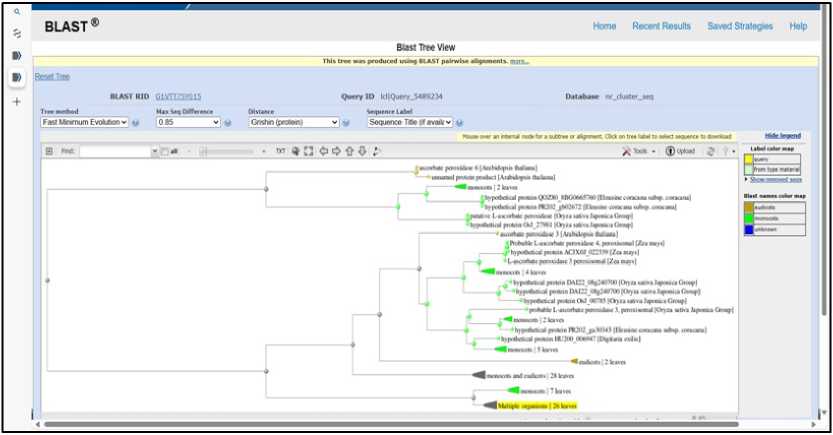The height and width of the screenshot is (435, 833).
Task: Open Recent Results in BLAST header
Action: coord(661,26)
